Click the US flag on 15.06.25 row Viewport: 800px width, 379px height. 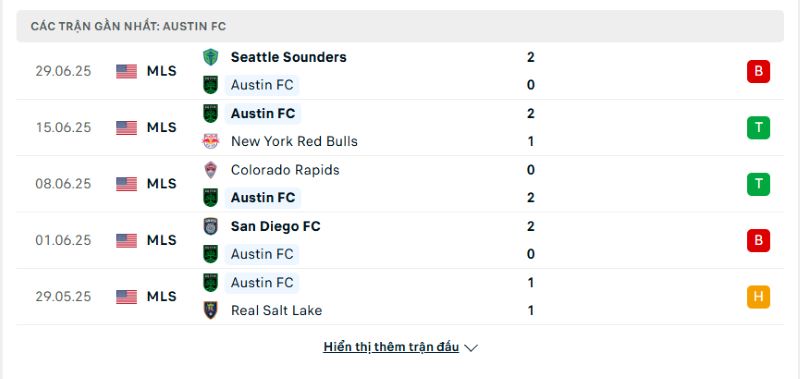[x=127, y=128]
